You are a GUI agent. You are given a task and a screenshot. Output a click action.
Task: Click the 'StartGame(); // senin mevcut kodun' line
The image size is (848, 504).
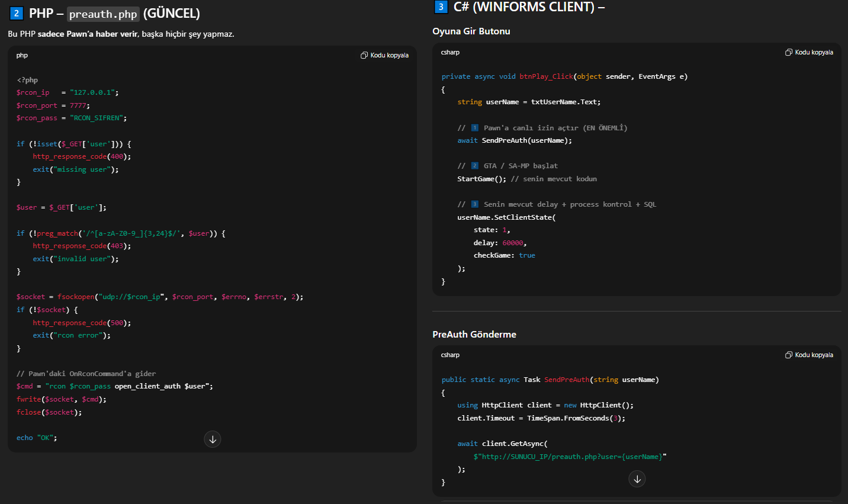tap(527, 179)
